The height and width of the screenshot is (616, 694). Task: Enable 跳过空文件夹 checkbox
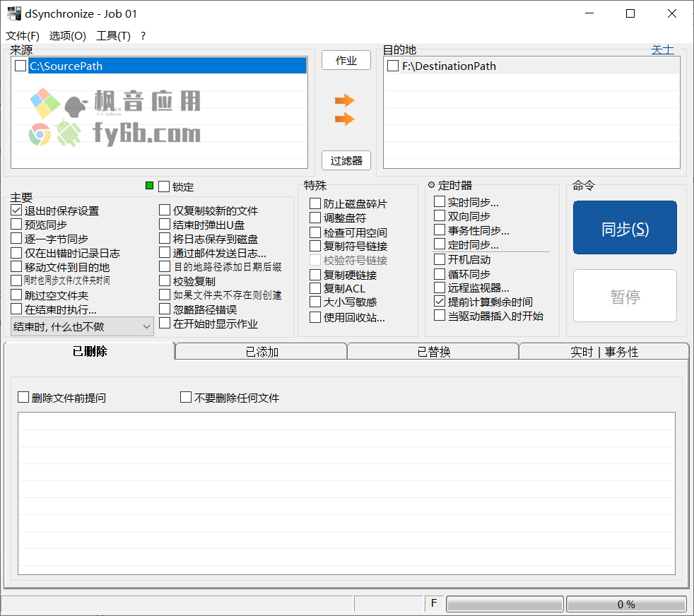pos(16,295)
